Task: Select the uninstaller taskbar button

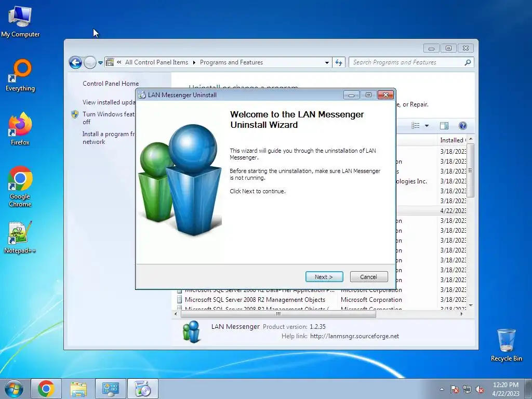Action: [x=143, y=389]
